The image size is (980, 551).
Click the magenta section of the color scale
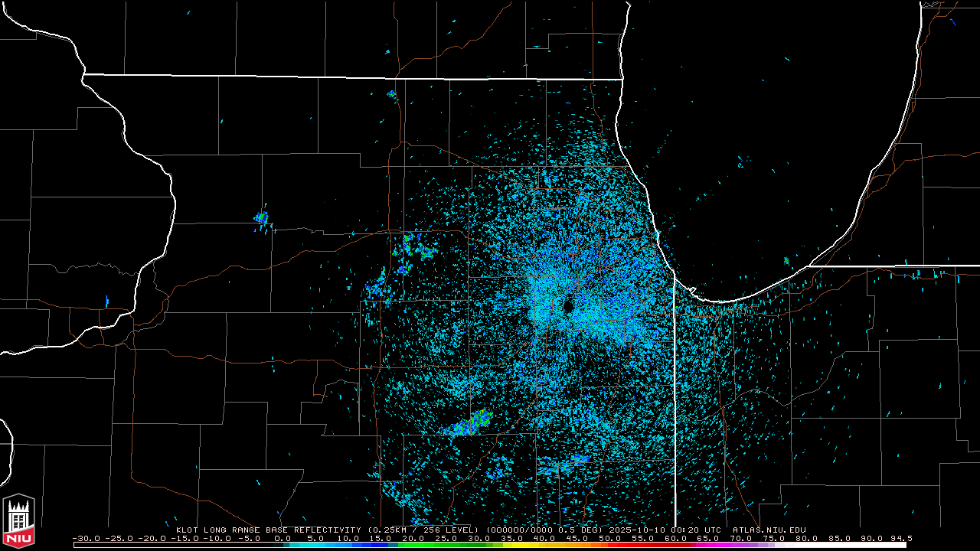pos(712,545)
